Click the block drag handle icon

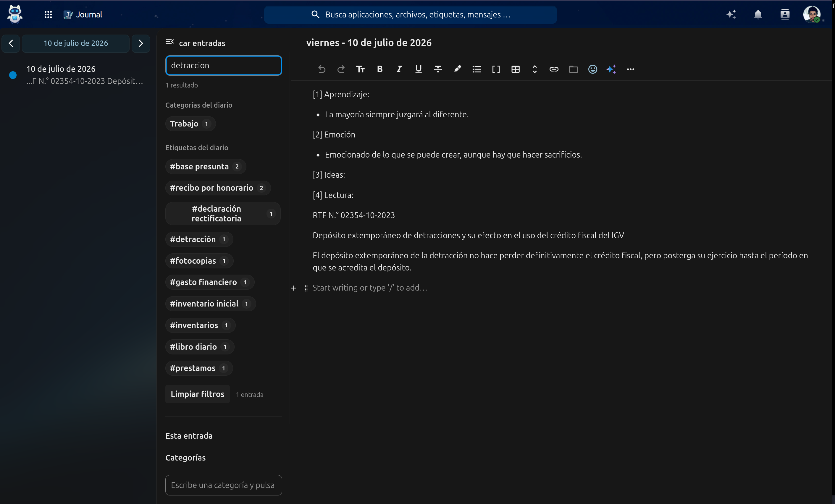[x=306, y=288]
